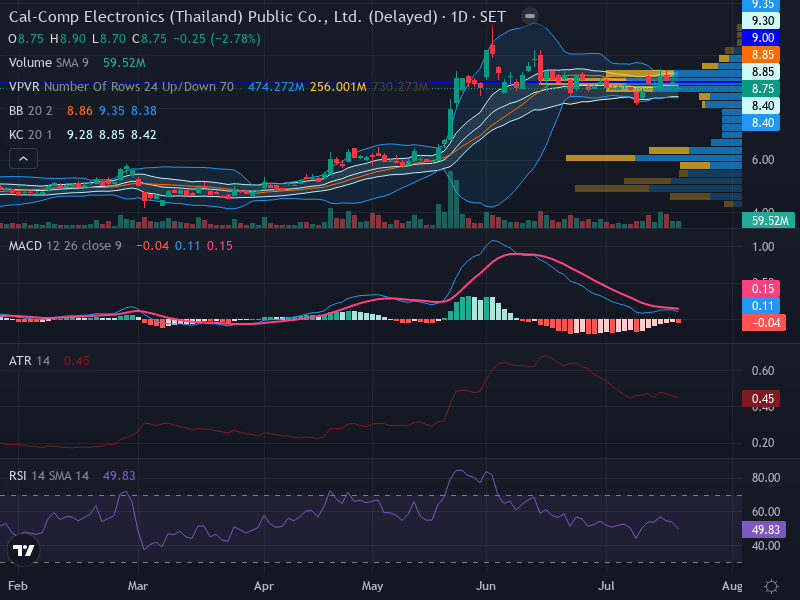Click the 0.60 ATR scale label
Viewport: 800px width, 600px height.
[763, 371]
